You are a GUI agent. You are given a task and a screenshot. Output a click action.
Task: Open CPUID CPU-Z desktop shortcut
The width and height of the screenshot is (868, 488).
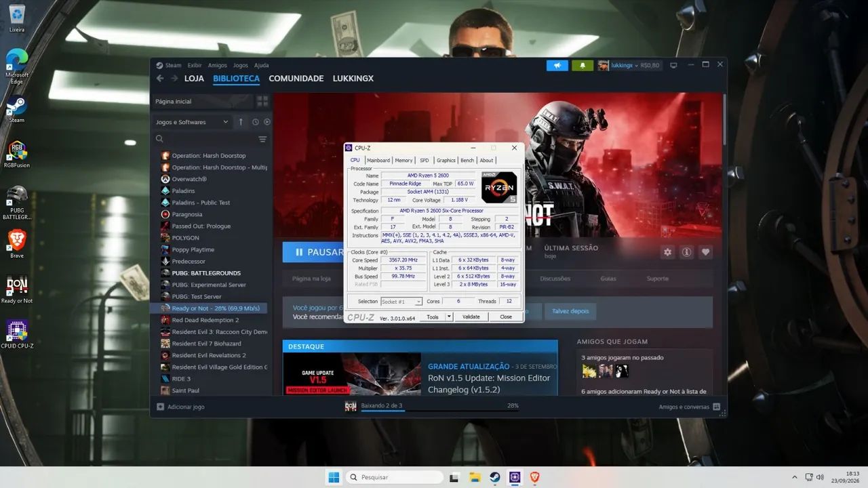click(17, 334)
